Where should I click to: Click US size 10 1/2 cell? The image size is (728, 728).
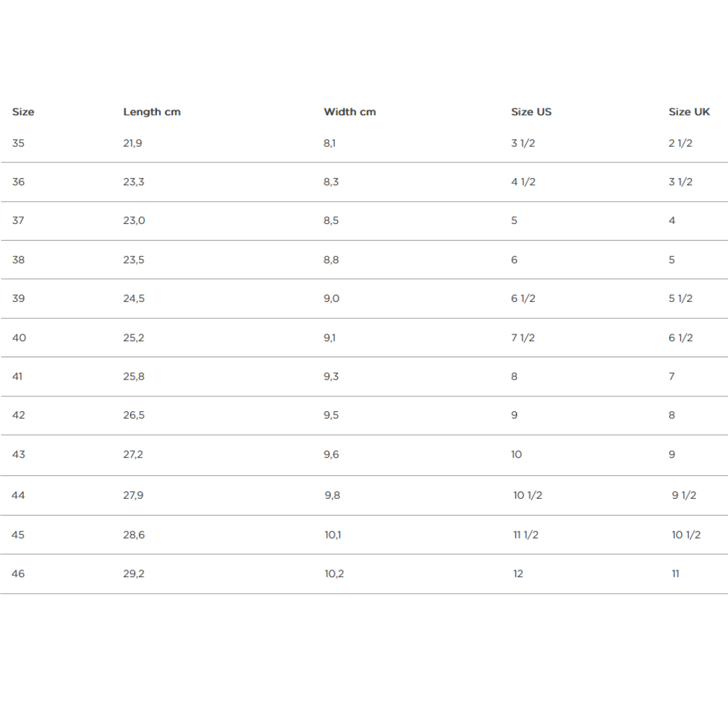click(x=527, y=495)
